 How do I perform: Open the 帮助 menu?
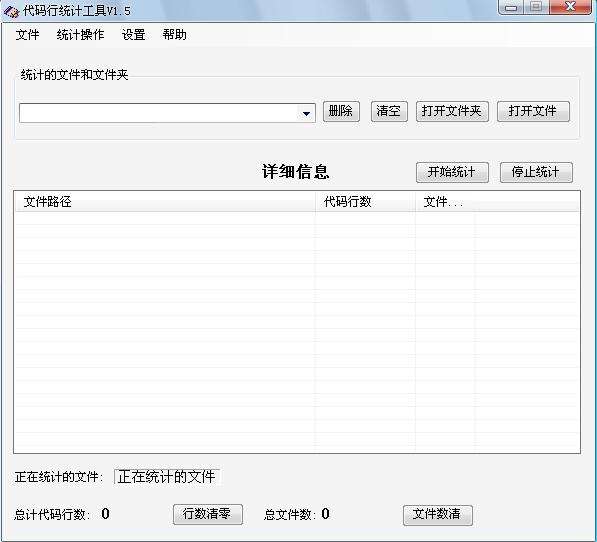coord(174,35)
